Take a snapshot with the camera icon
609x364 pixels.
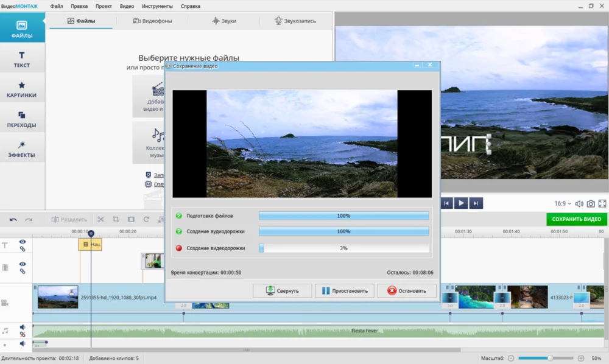tap(590, 203)
